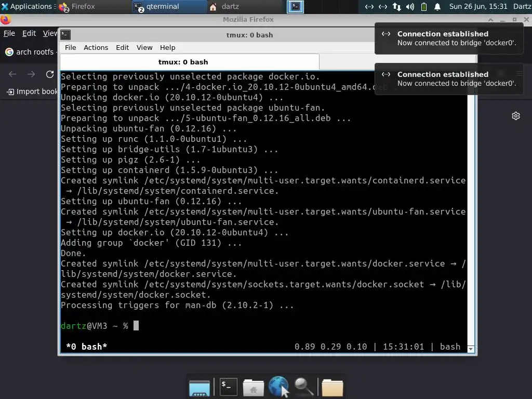Screen dimensions: 532x399
Task: Click the second 'Connection established' docker0 notification
Action: 449,79
